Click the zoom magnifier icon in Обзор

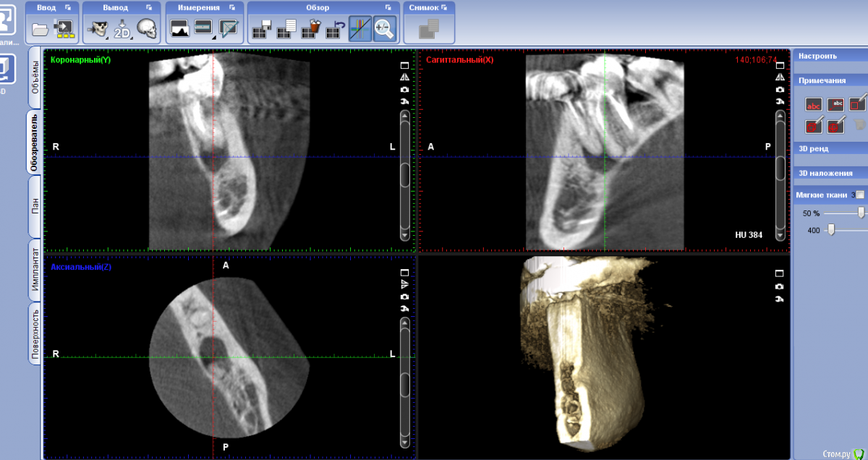(x=385, y=29)
